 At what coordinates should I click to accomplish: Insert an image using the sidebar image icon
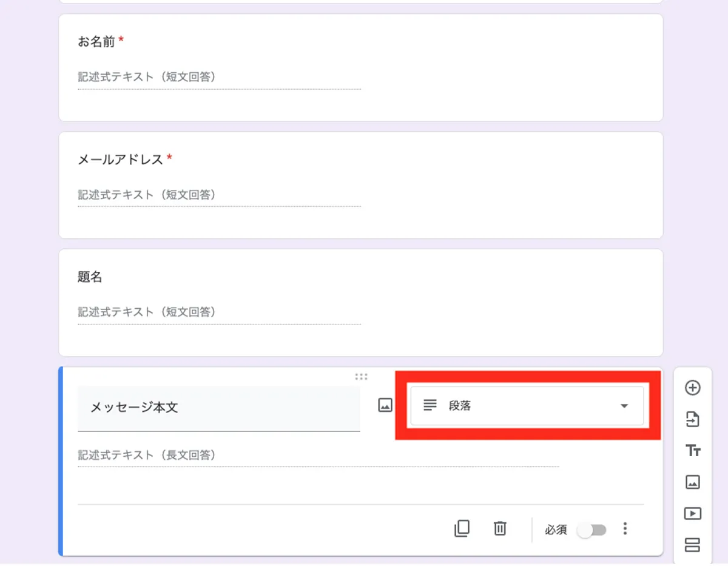[x=693, y=482]
